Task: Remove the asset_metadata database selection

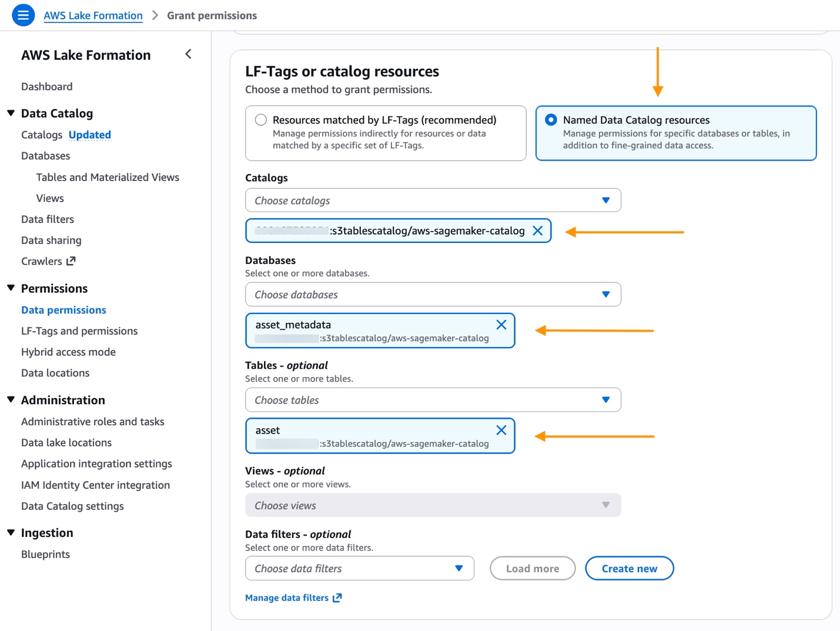Action: (x=501, y=325)
